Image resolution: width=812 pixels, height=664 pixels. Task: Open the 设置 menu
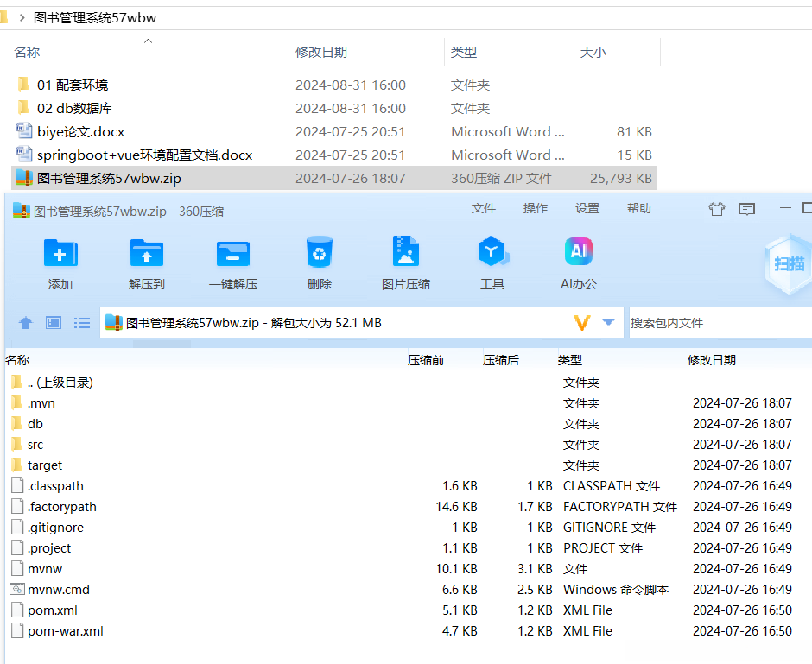(587, 208)
